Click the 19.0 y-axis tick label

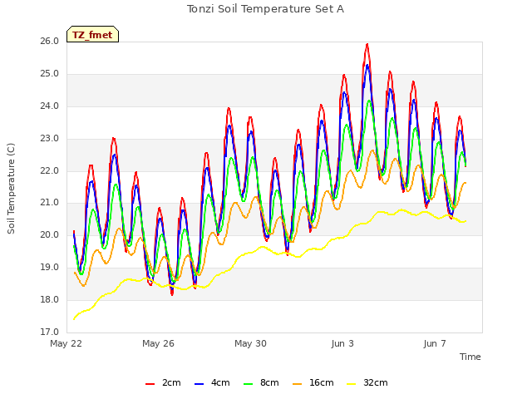pos(50,268)
